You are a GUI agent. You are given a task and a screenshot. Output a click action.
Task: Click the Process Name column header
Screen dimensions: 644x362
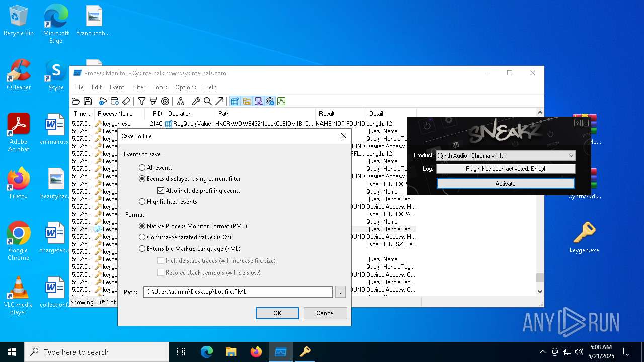pos(120,114)
